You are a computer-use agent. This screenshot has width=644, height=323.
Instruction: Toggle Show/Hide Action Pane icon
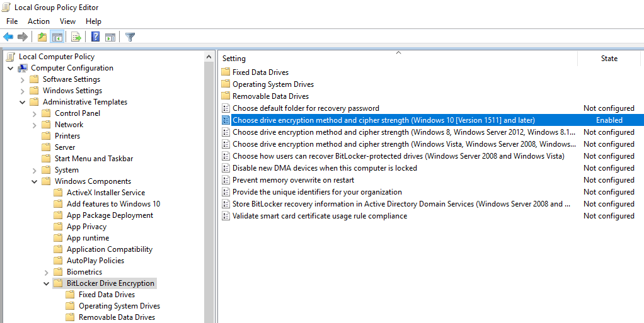point(110,37)
